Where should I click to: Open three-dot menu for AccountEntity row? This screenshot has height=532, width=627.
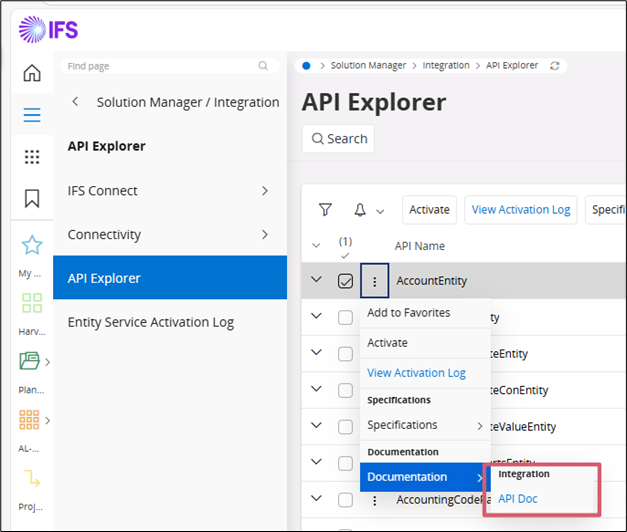coord(375,281)
